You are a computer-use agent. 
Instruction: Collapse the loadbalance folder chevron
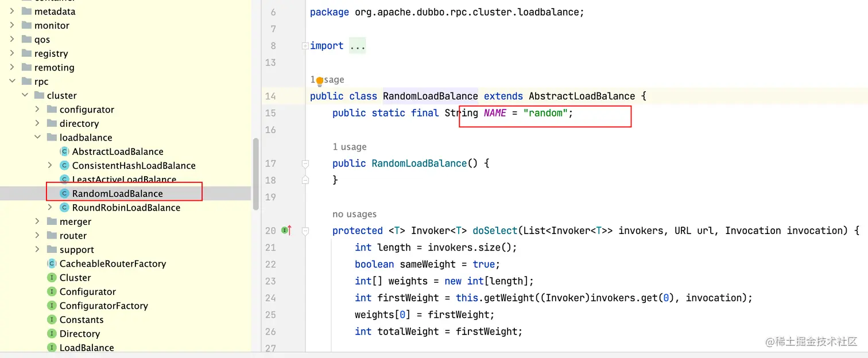click(37, 137)
